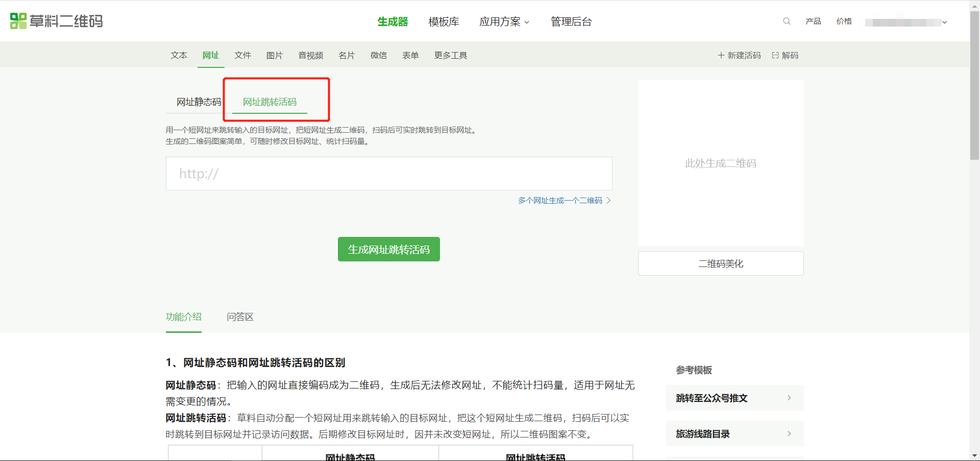The image size is (980, 461).
Task: Select the 图片 tab
Action: (x=274, y=55)
